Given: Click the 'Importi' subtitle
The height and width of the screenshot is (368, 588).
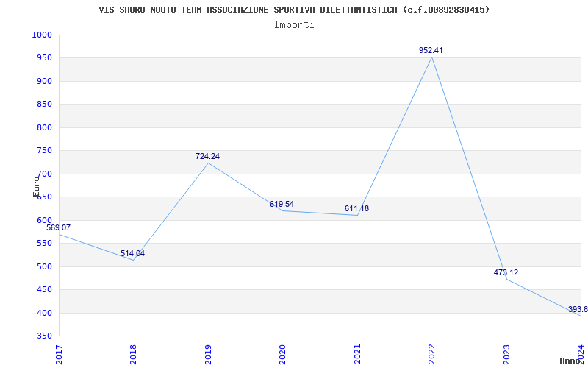Looking at the screenshot, I should tap(294, 25).
